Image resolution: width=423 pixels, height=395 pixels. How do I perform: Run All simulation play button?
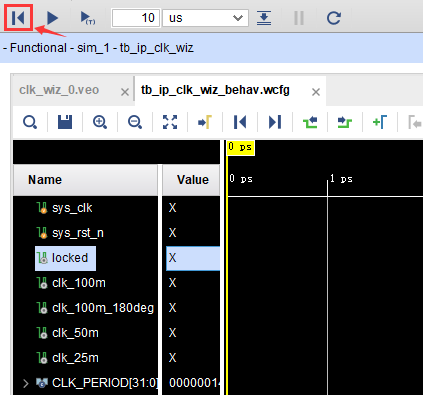coord(52,18)
